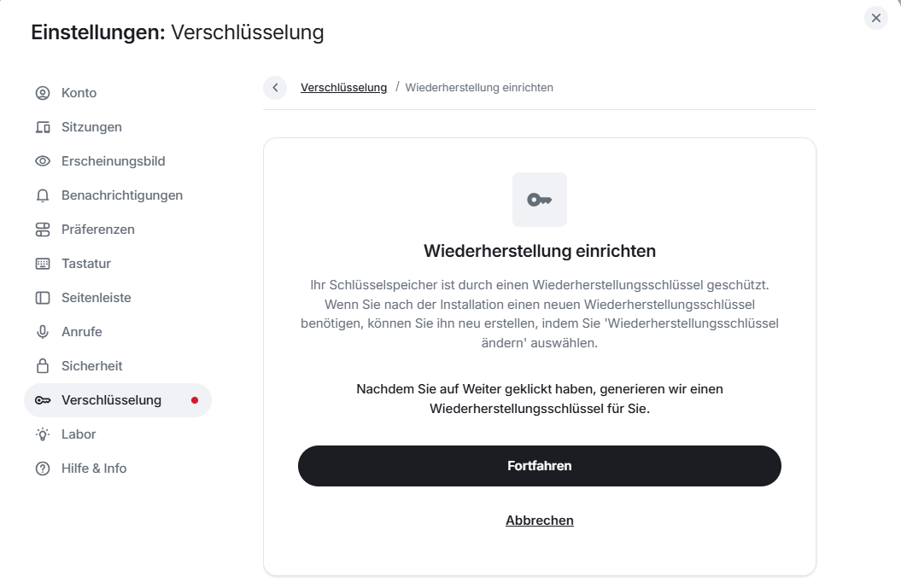Select the Präferenzen icon
The width and height of the screenshot is (901, 588).
pyautogui.click(x=42, y=229)
